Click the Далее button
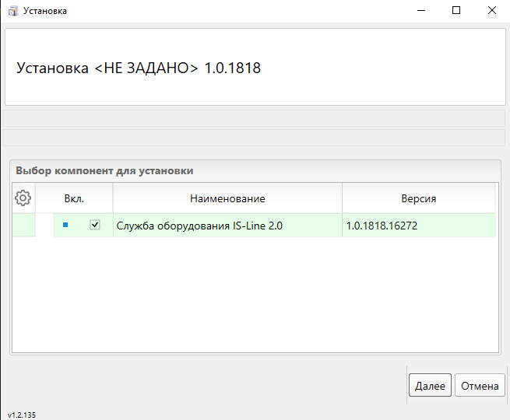Viewport: 510px width, 420px height. pyautogui.click(x=430, y=385)
